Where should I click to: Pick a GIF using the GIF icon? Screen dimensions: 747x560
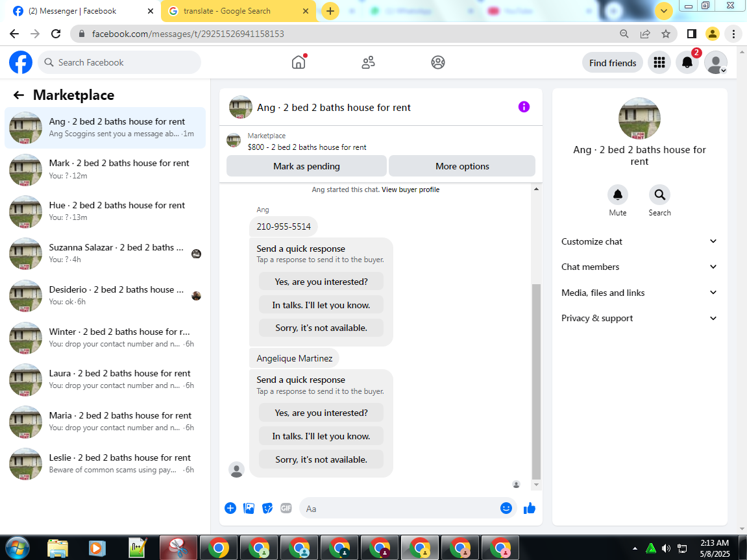point(286,508)
